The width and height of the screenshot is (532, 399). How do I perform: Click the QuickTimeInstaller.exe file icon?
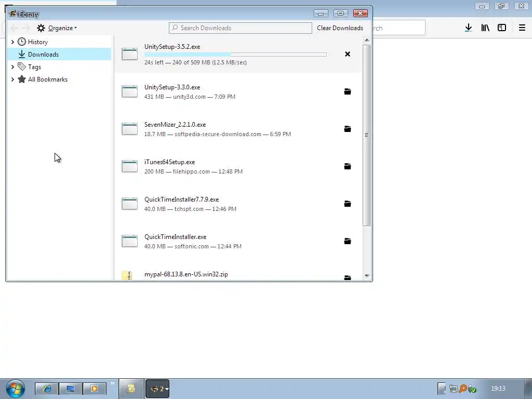click(129, 241)
